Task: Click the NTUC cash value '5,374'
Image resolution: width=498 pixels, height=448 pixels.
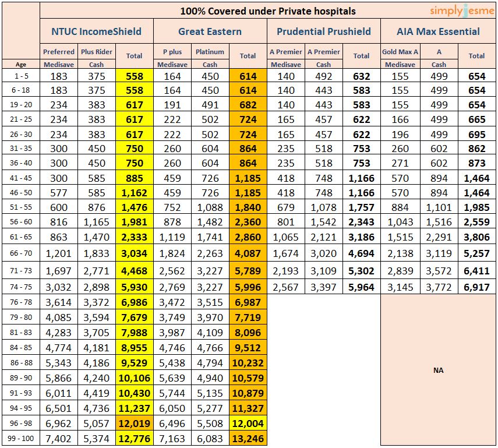Action: pyautogui.click(x=97, y=439)
